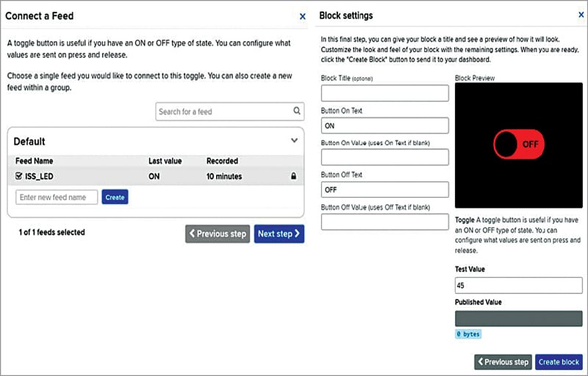This screenshot has height=376, width=588.
Task: Click Previous step in Connect a Feed
Action: [x=218, y=234]
